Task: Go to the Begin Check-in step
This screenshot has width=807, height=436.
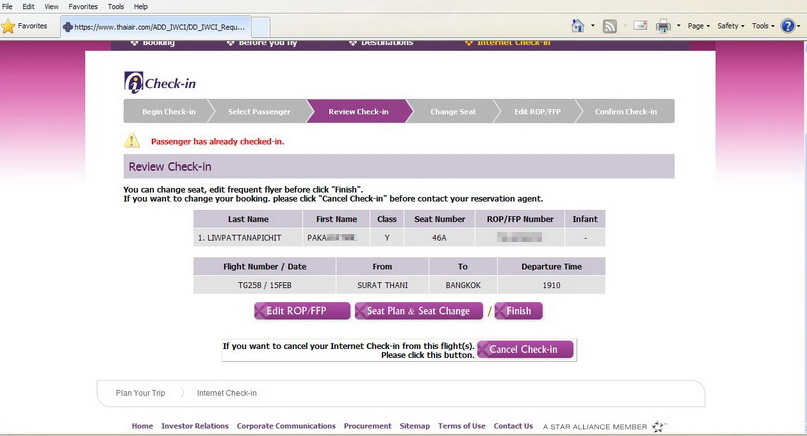Action: (x=169, y=112)
